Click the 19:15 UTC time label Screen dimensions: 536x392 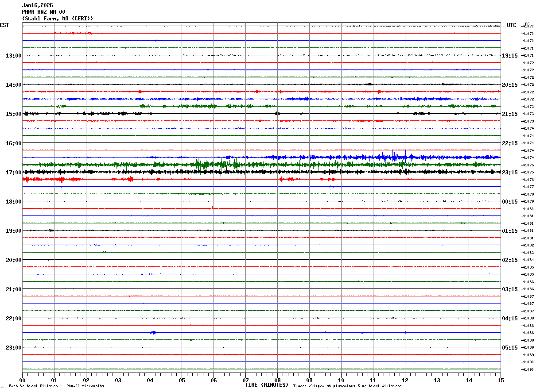click(x=510, y=56)
